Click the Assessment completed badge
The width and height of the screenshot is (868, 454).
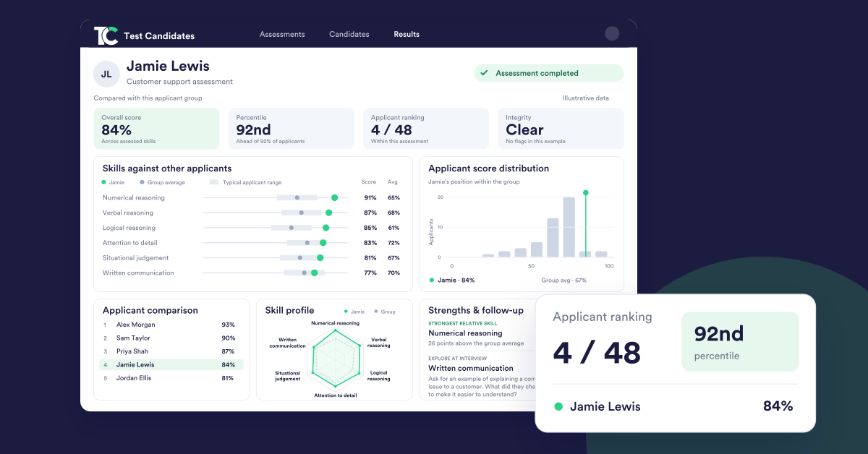point(548,73)
